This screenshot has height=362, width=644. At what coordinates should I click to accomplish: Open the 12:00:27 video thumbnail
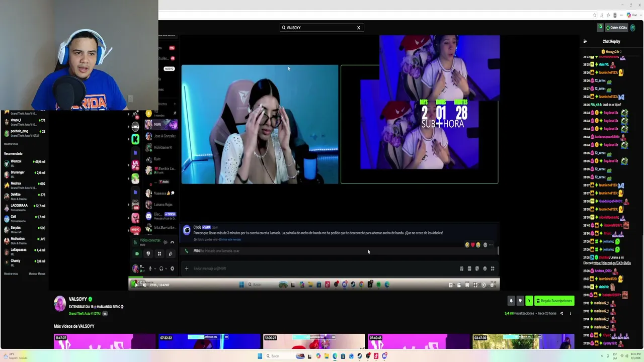314,342
